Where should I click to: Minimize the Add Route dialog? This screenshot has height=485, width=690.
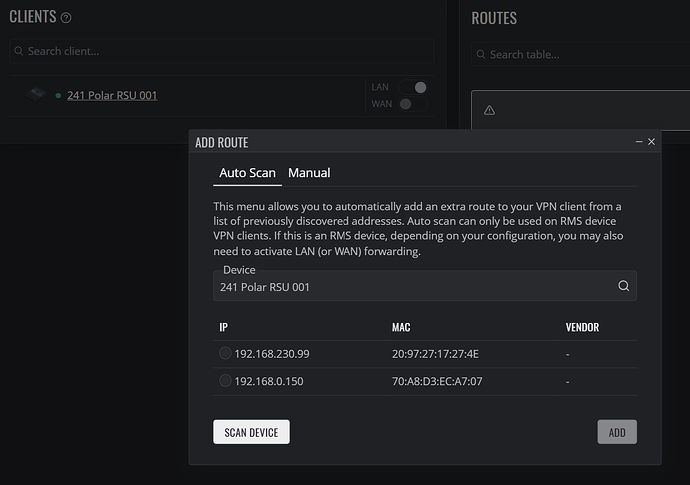(639, 141)
